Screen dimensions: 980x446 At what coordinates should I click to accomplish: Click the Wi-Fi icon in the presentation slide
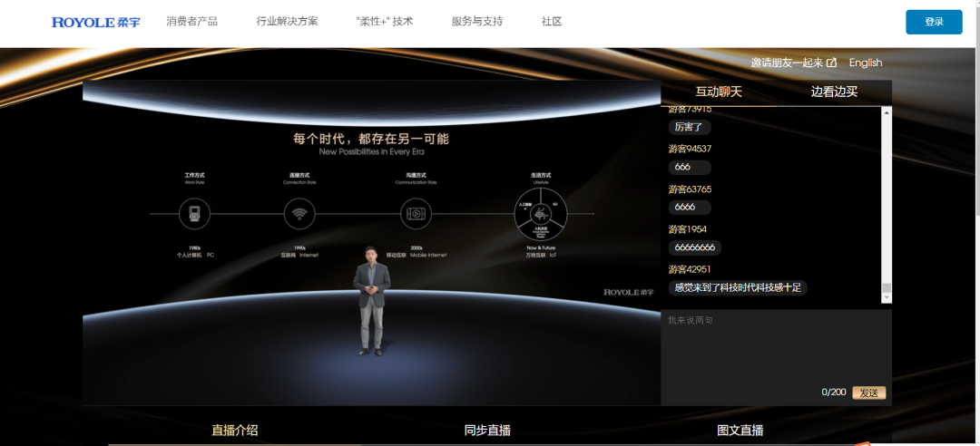299,214
